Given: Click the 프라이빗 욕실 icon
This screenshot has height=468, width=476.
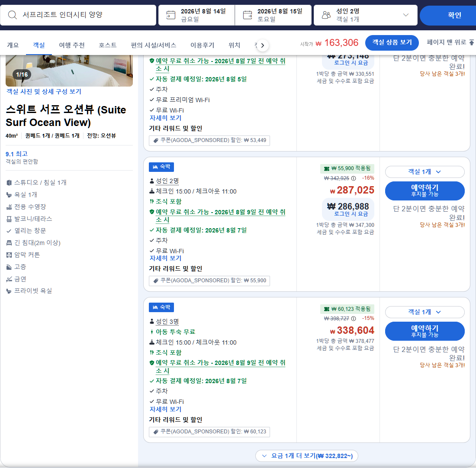Looking at the screenshot, I should tap(9, 291).
